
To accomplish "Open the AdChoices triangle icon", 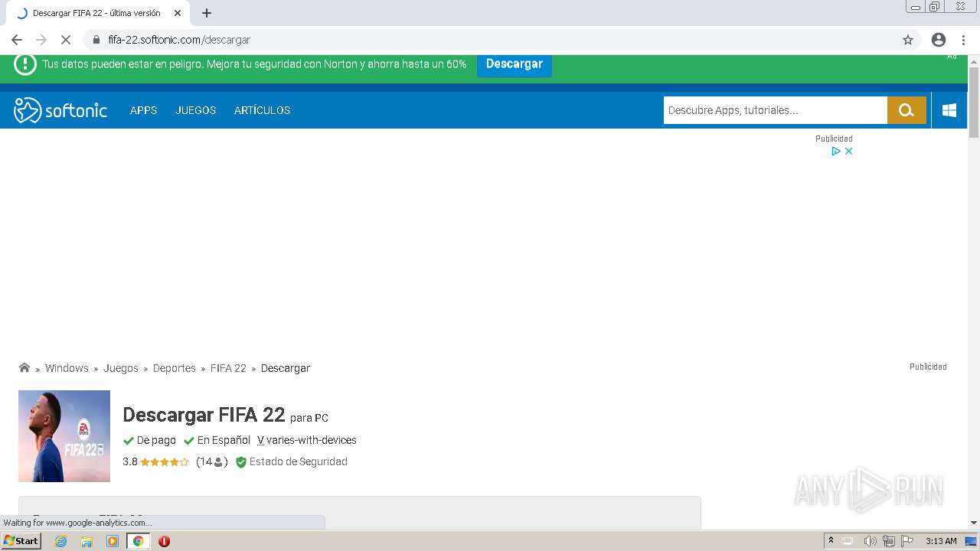I will [836, 152].
